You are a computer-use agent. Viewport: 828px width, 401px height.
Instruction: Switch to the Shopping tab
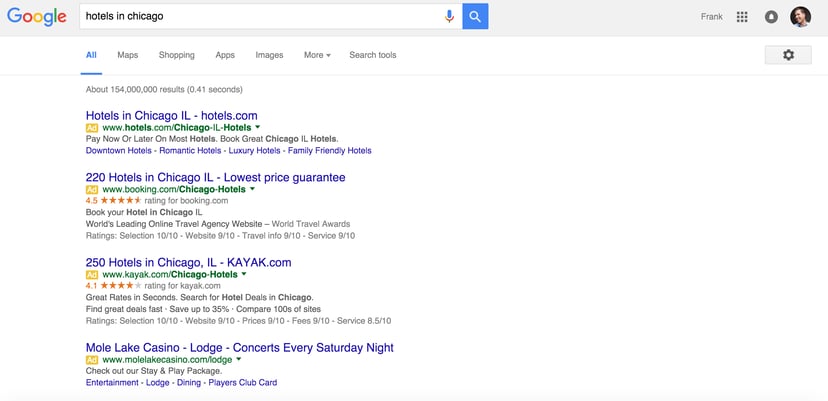(177, 55)
